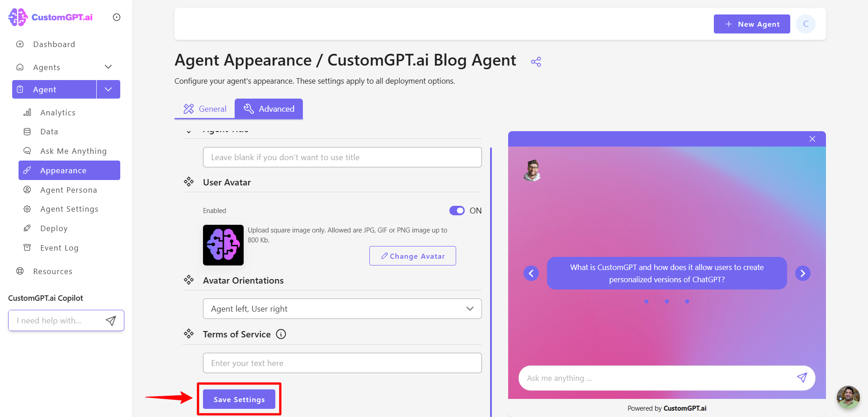868x417 pixels.
Task: Click the Dashboard gauge icon
Action: pos(20,44)
